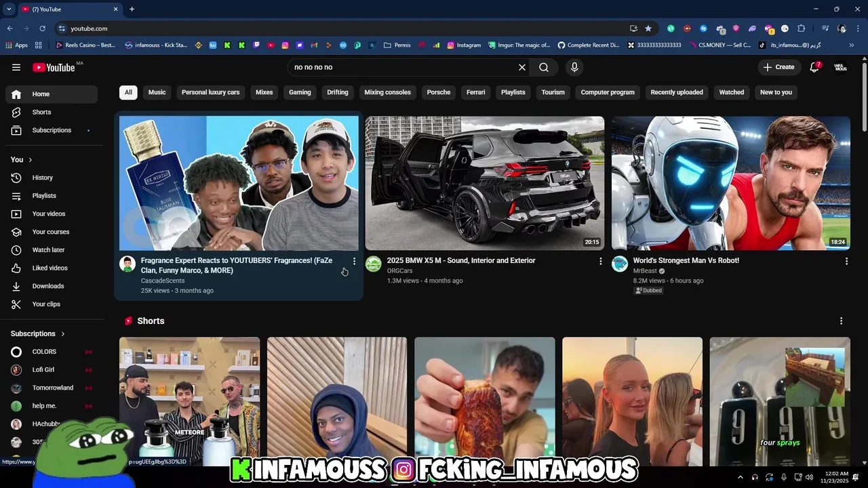
Task: Select the New to you chip
Action: pos(776,92)
